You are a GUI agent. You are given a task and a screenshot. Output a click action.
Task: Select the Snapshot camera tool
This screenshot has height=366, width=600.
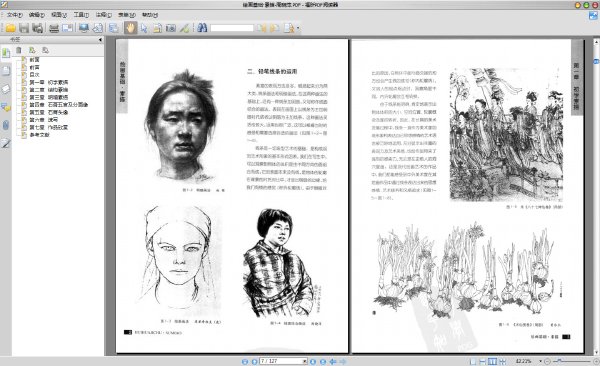pos(171,28)
